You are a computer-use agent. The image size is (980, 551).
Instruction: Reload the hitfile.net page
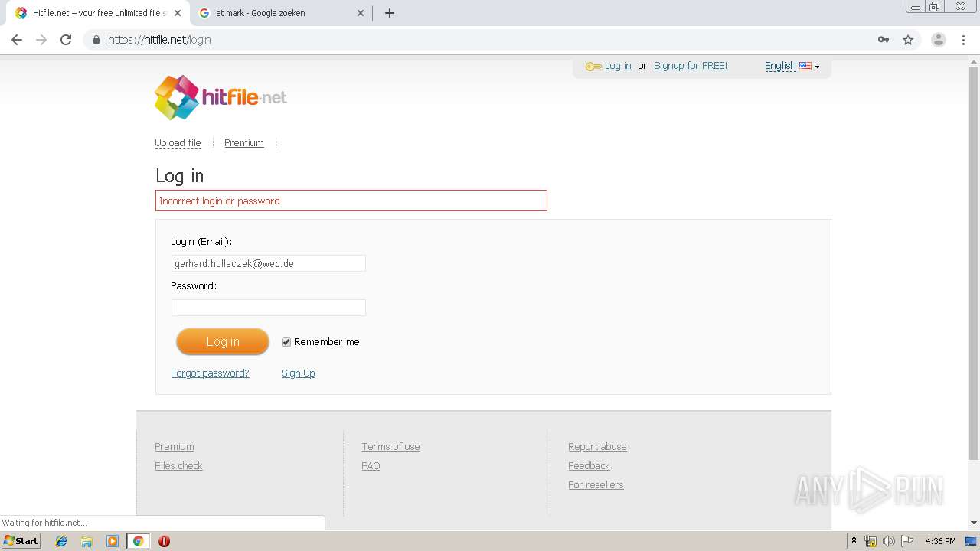66,40
